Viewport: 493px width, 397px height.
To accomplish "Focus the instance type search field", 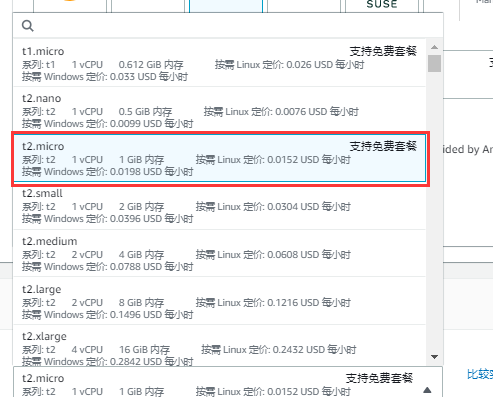I will pos(228,26).
